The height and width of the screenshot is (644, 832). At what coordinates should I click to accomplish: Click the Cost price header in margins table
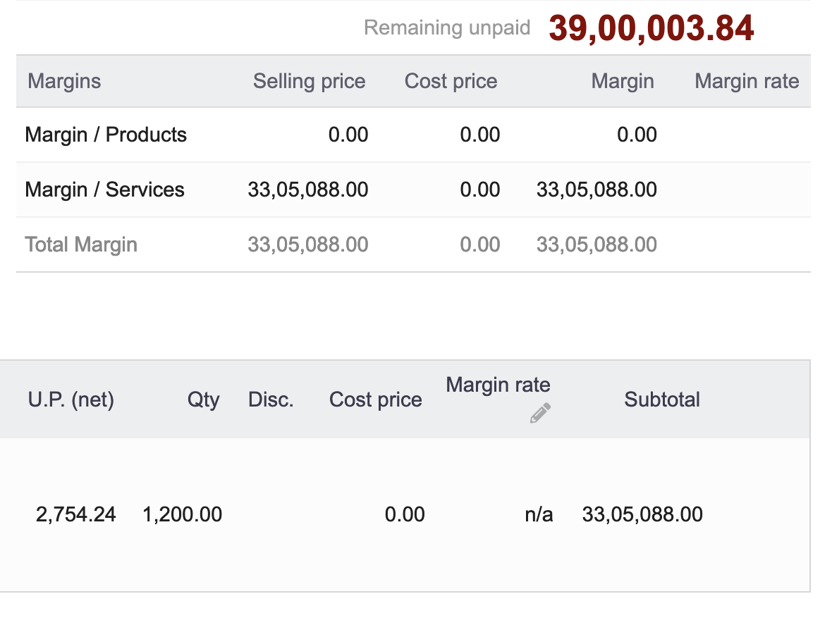coord(451,81)
